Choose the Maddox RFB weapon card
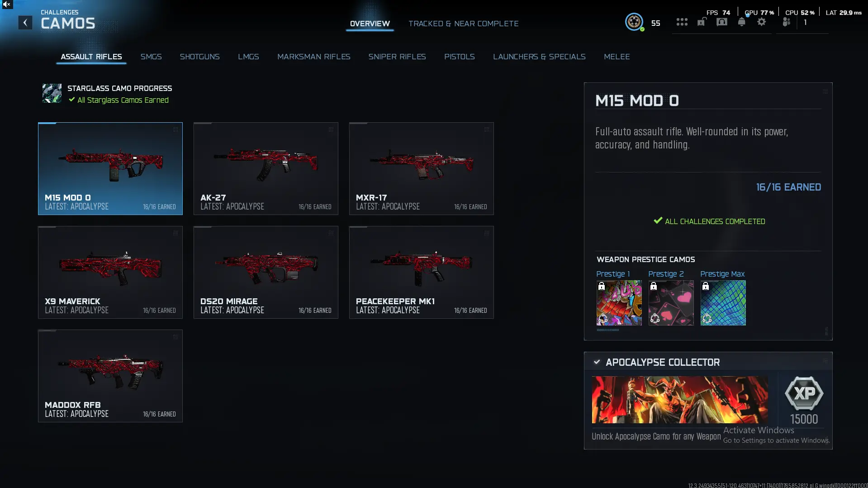 point(110,376)
